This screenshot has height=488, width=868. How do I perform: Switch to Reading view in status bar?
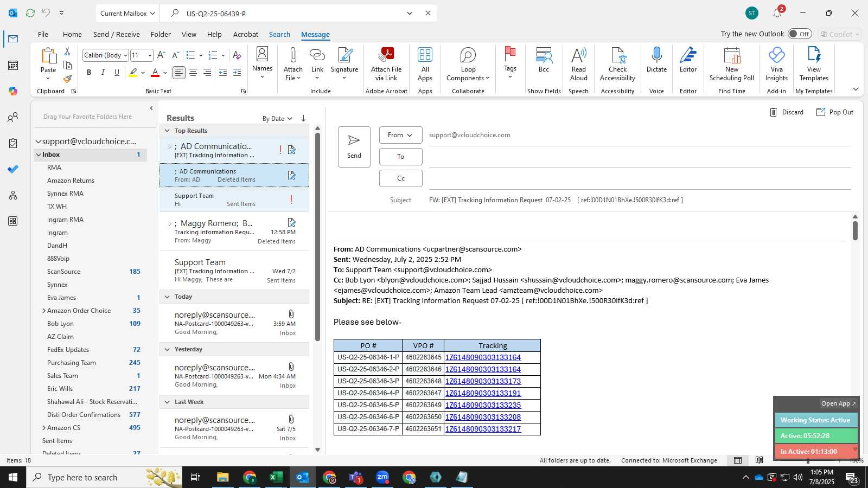coord(759,460)
